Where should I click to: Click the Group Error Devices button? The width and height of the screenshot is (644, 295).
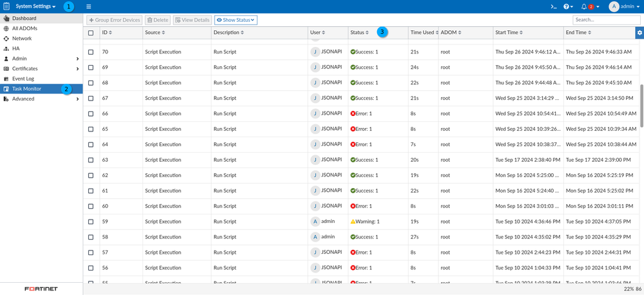pyautogui.click(x=115, y=20)
